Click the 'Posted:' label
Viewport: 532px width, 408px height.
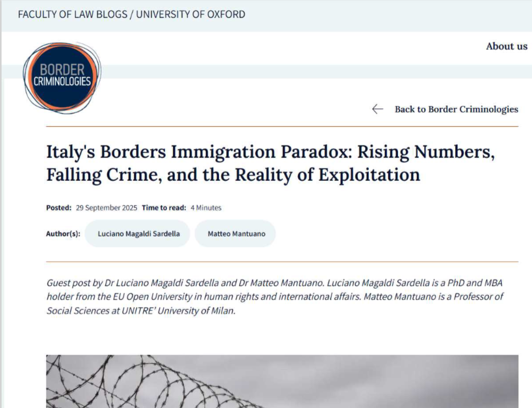pos(59,207)
